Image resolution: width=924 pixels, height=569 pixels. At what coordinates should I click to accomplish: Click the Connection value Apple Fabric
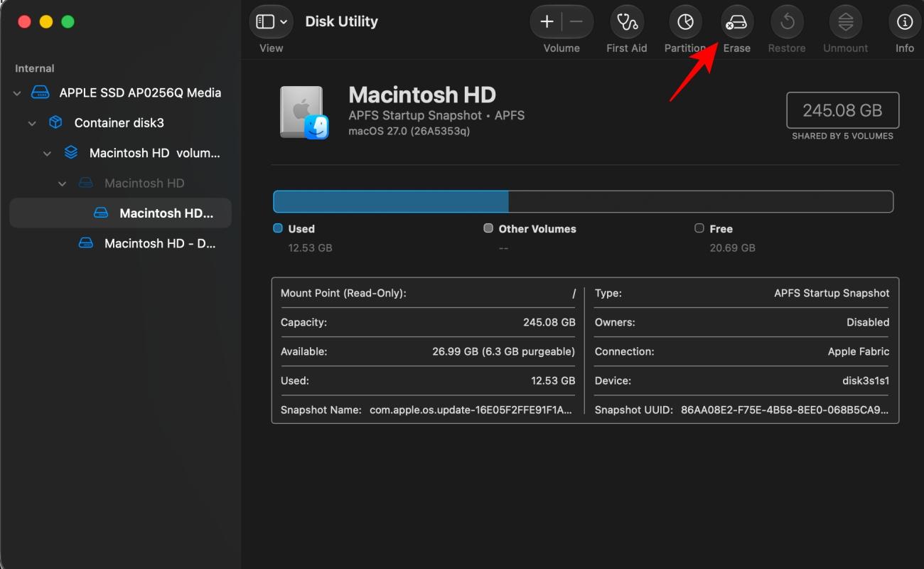859,351
